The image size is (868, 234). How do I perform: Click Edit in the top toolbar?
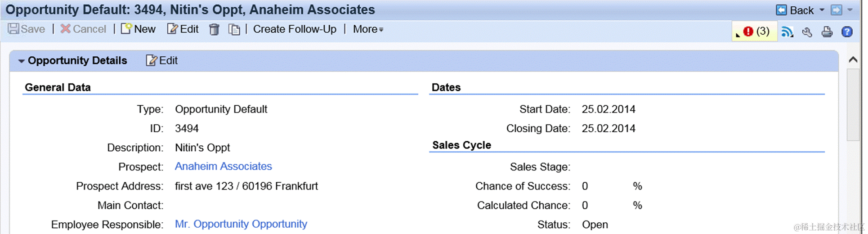click(x=183, y=29)
